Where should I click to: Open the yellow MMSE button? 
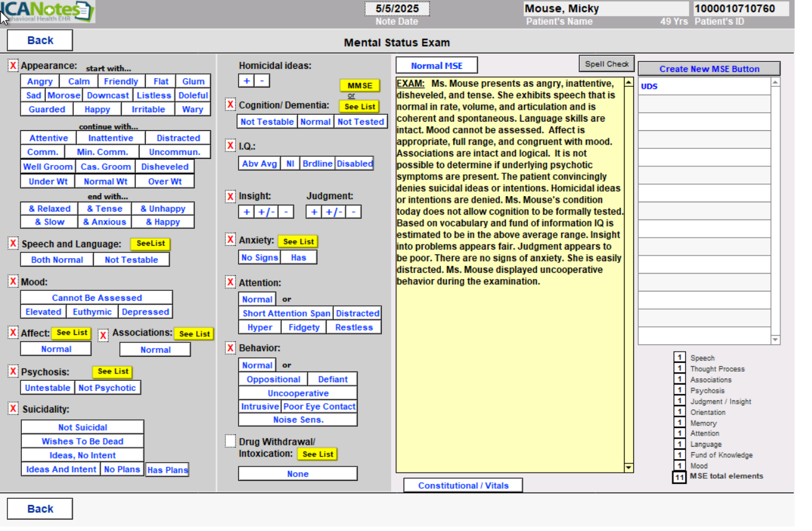[x=359, y=86]
